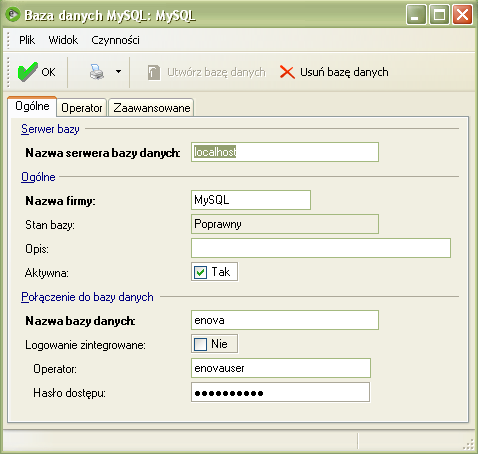The image size is (478, 454).
Task: Click Usuń bazę danych label
Action: pos(344,72)
